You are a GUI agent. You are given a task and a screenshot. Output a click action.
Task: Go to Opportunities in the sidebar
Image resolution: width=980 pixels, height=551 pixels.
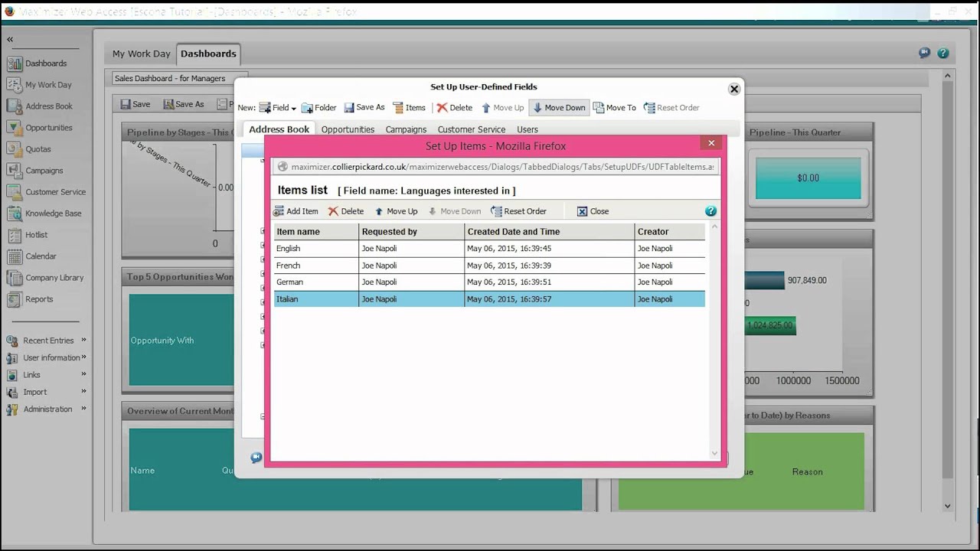tap(40, 128)
